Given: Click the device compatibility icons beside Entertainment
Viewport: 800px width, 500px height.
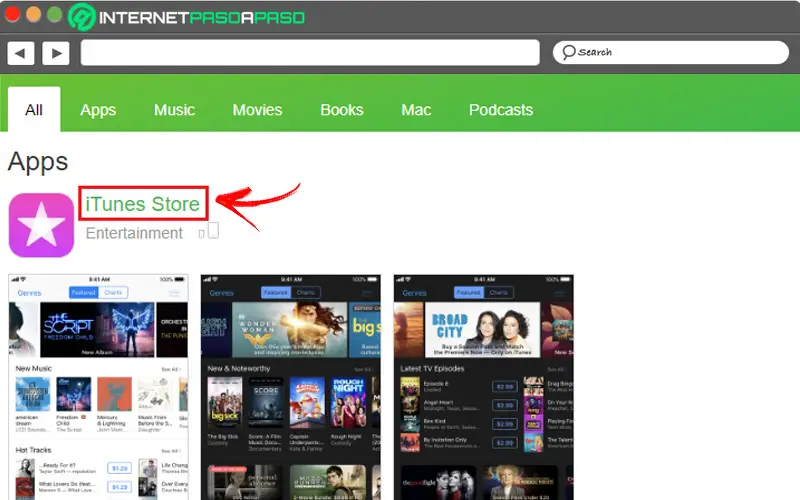Looking at the screenshot, I should [209, 231].
